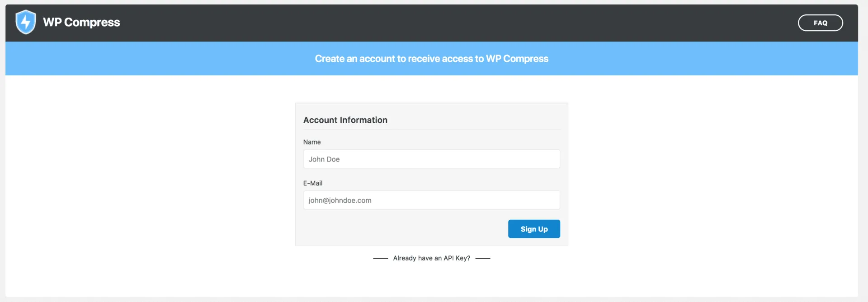This screenshot has height=302, width=868.
Task: Click the WP Compress title text
Action: [81, 22]
